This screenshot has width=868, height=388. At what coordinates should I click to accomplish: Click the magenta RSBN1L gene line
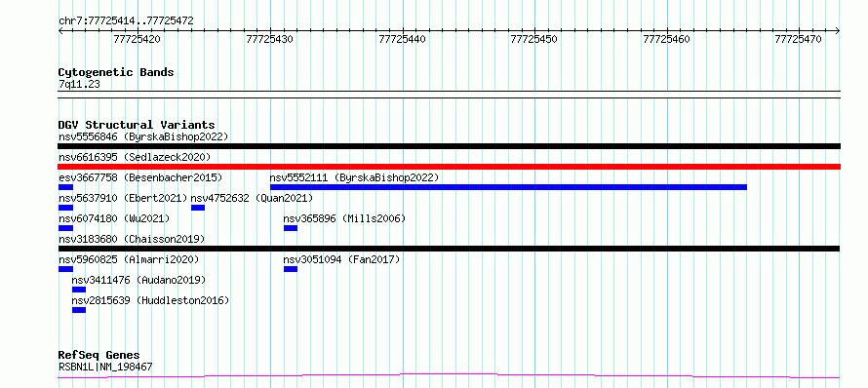(449, 376)
